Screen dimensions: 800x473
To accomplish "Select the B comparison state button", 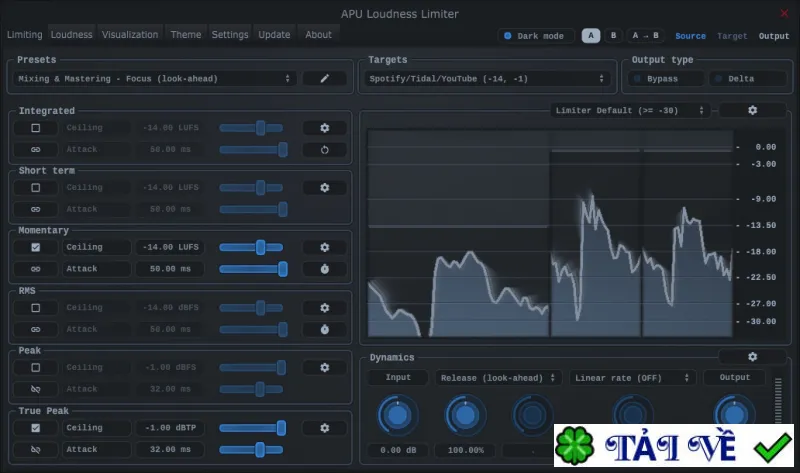I will tap(613, 36).
